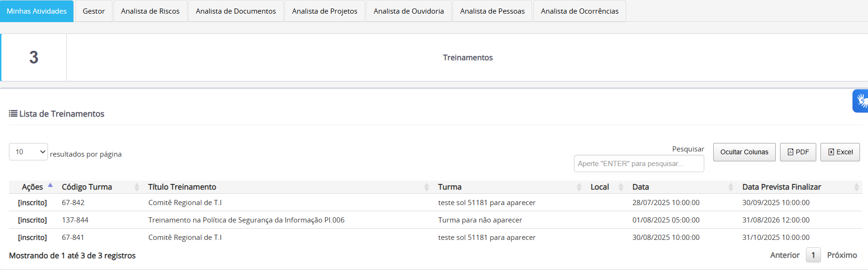Select Analista de Ocorrências tab
Viewport: 868px width, 270px height.
pyautogui.click(x=579, y=11)
